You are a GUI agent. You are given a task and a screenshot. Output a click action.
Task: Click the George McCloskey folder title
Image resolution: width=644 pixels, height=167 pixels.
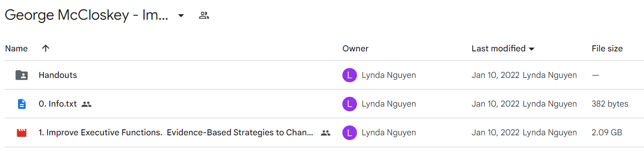(86, 15)
